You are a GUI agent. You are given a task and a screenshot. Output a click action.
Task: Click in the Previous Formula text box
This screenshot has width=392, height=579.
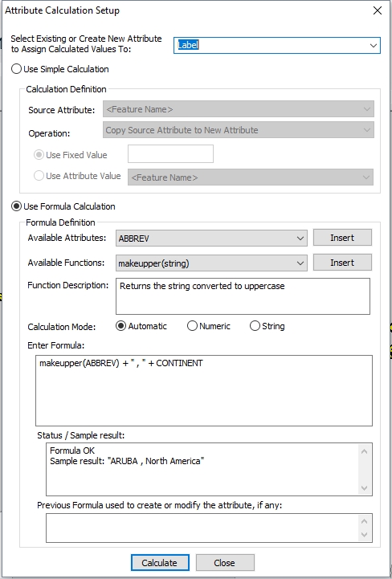(x=202, y=528)
